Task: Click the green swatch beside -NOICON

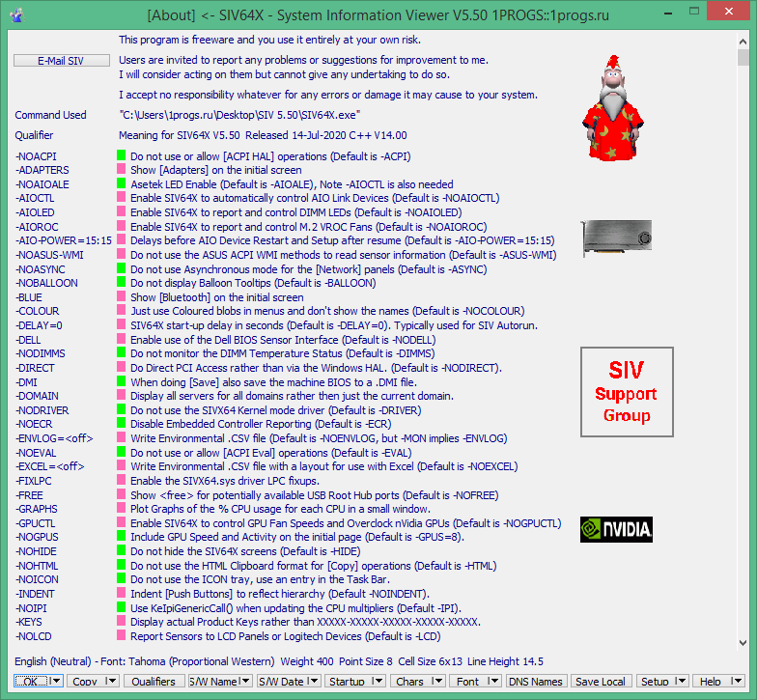Action: [122, 578]
